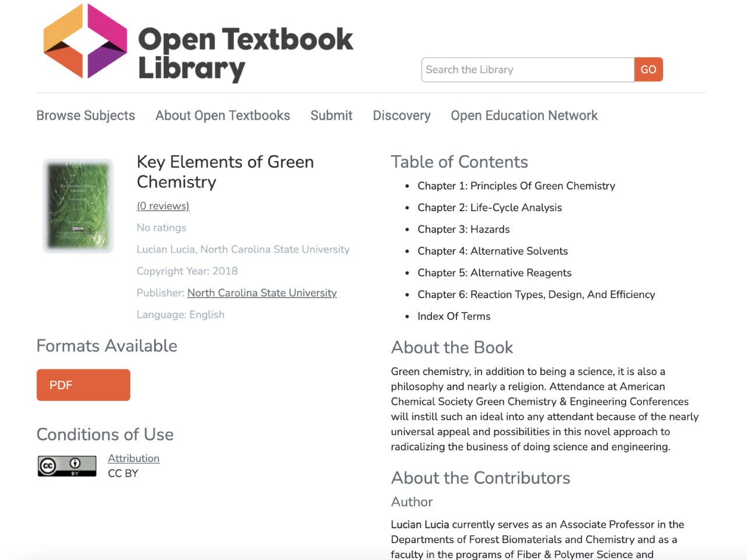This screenshot has height=560, width=747.
Task: Click author line Lucian Lucia, North Carolina State University
Action: 243,249
